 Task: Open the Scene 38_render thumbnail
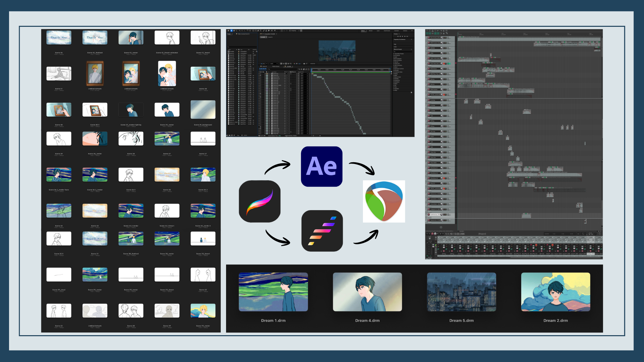coord(95,138)
